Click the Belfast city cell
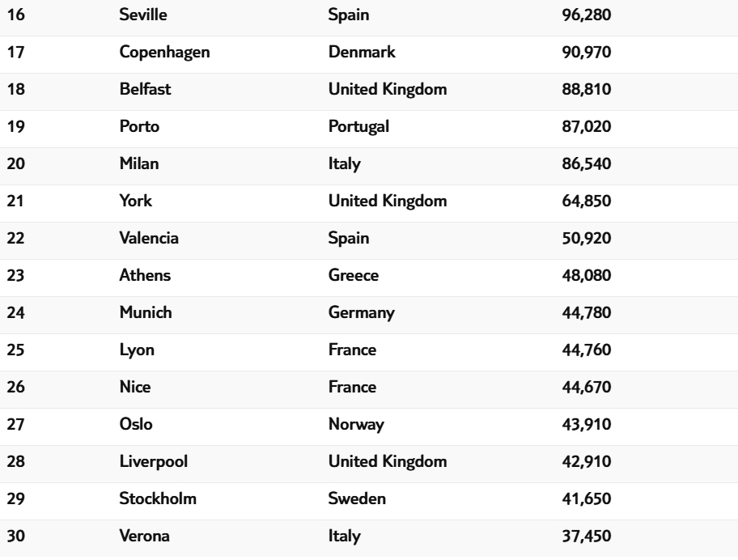The width and height of the screenshot is (738, 560). [x=145, y=90]
